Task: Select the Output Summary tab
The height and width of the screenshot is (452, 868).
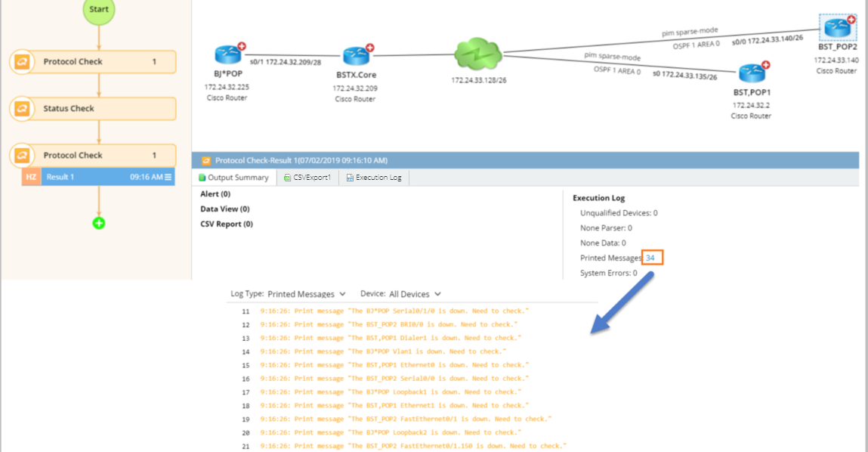Action: coord(233,178)
